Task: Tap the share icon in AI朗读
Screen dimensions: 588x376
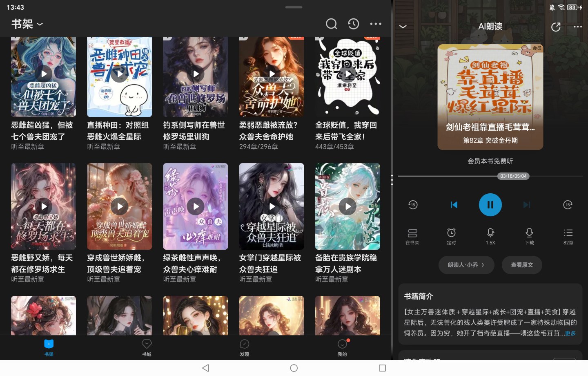Action: point(556,27)
